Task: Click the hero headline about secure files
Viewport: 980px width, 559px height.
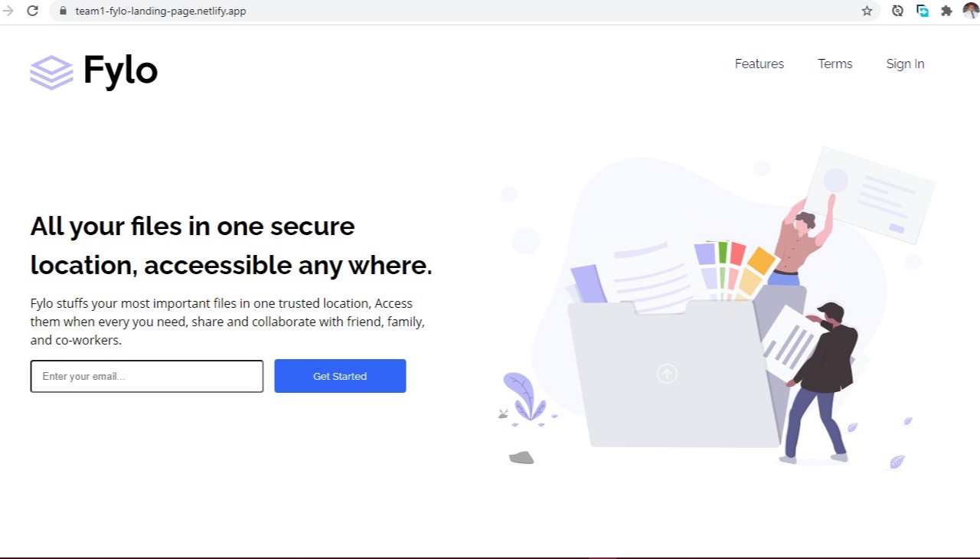Action: click(x=230, y=245)
